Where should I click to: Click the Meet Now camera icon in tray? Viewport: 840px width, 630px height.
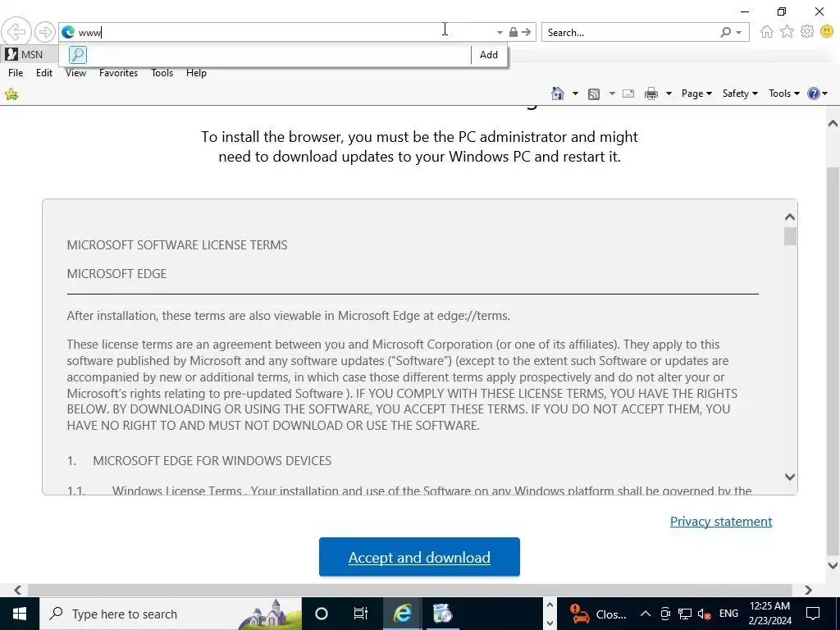pos(665,614)
